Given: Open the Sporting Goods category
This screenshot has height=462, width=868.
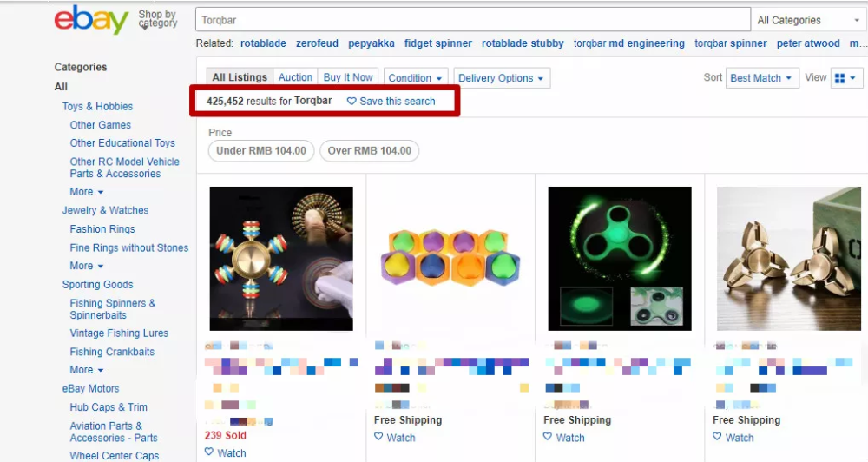Looking at the screenshot, I should pos(97,285).
